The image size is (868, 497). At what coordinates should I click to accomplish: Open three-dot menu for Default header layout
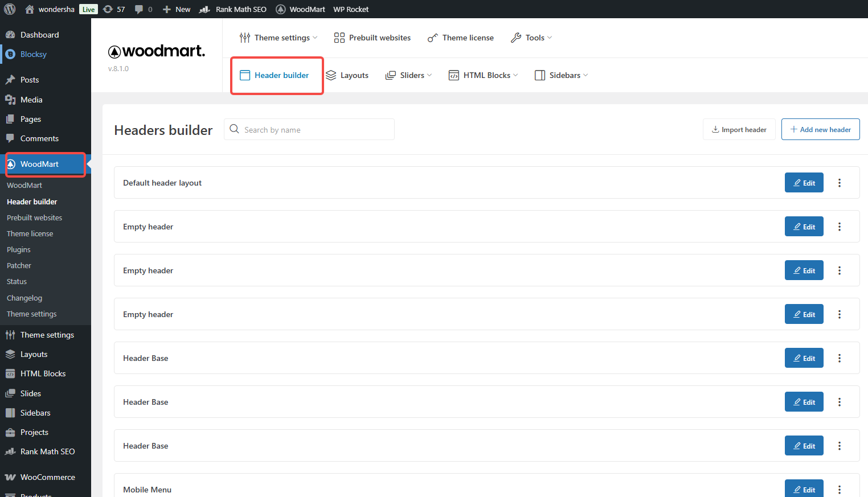(839, 183)
